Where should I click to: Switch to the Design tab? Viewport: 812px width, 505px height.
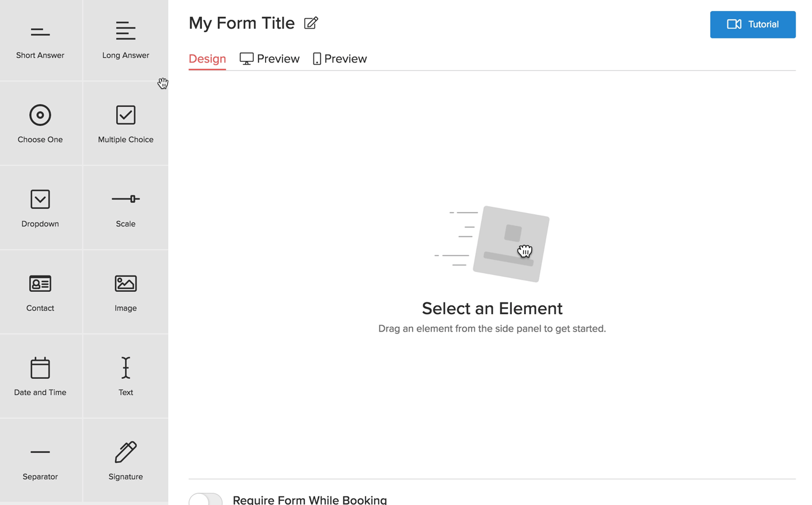click(207, 59)
